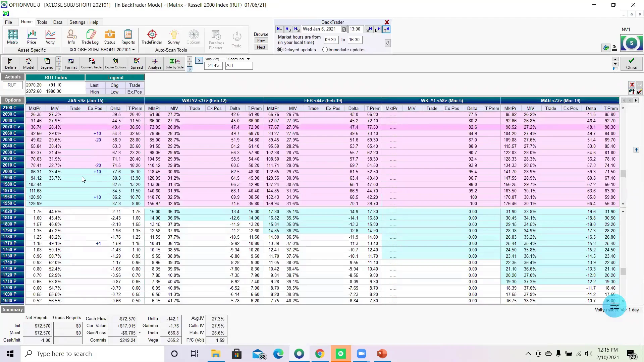The height and width of the screenshot is (362, 644).
Task: Open the Help menu
Action: (94, 22)
